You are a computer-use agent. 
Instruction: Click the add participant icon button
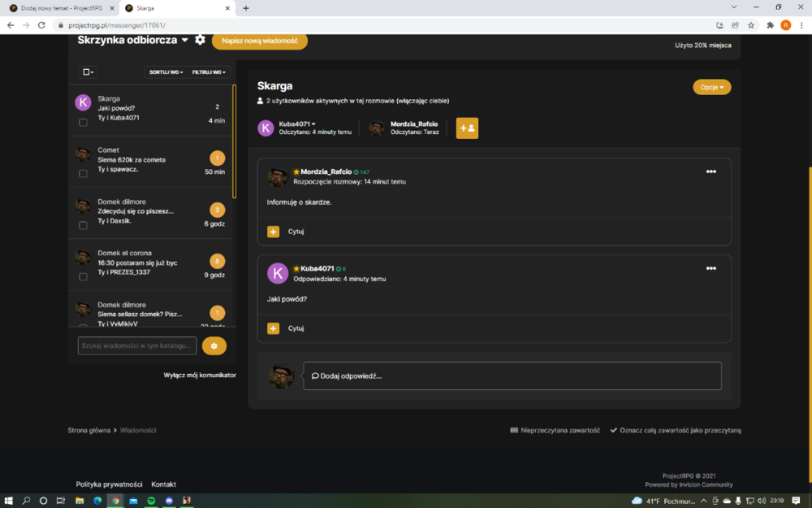pyautogui.click(x=467, y=128)
